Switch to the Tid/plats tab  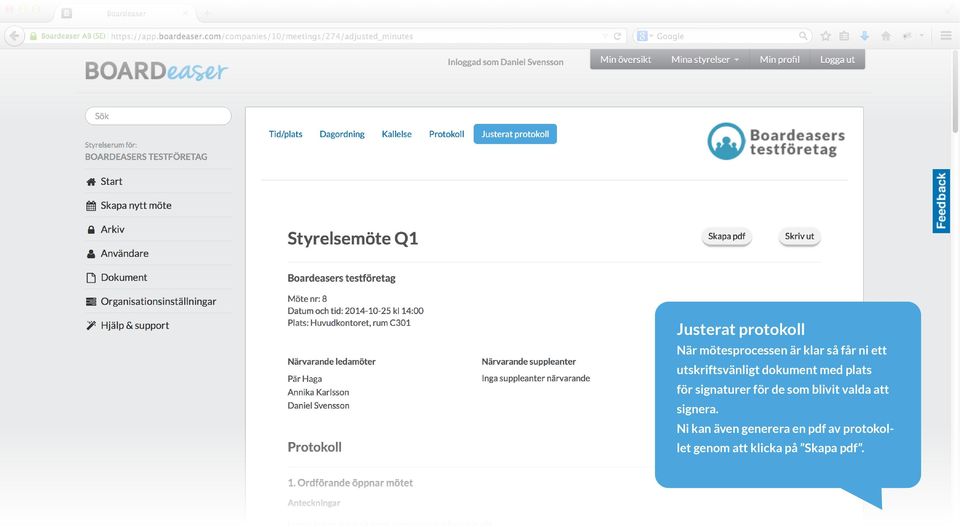point(285,134)
